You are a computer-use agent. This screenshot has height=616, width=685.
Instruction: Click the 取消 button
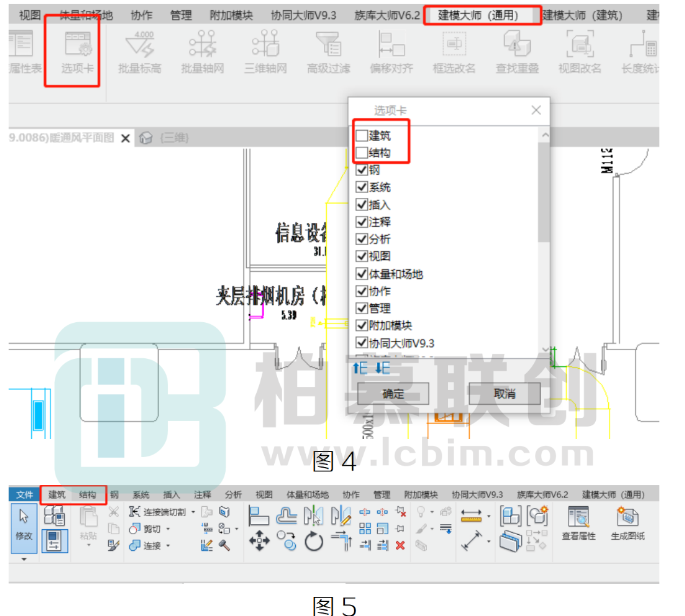pyautogui.click(x=505, y=394)
